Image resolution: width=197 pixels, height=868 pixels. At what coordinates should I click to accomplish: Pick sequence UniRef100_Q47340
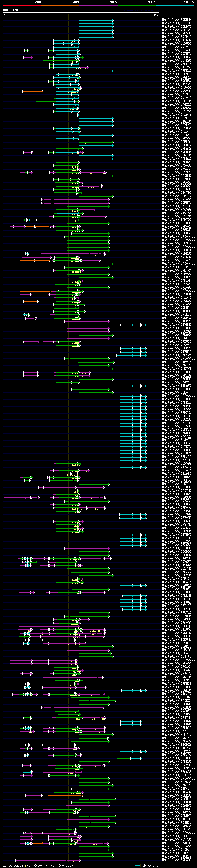(177, 467)
